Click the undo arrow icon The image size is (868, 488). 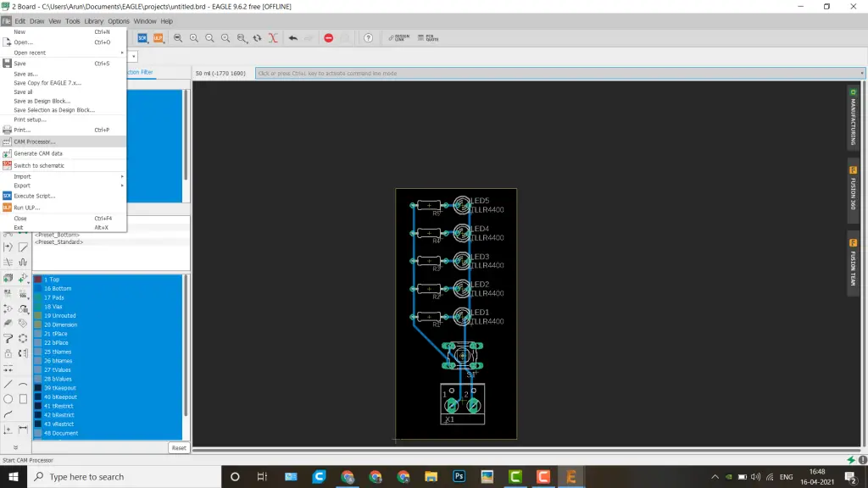click(292, 38)
